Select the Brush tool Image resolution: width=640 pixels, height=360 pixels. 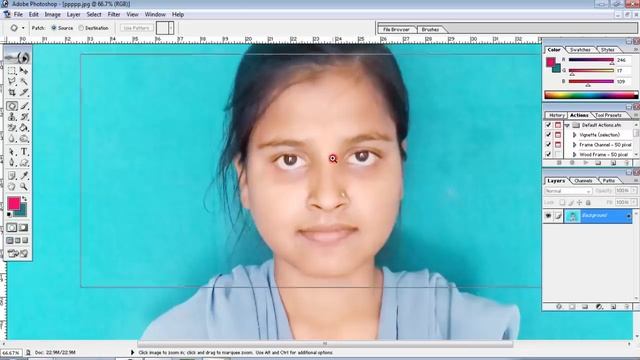click(x=24, y=106)
